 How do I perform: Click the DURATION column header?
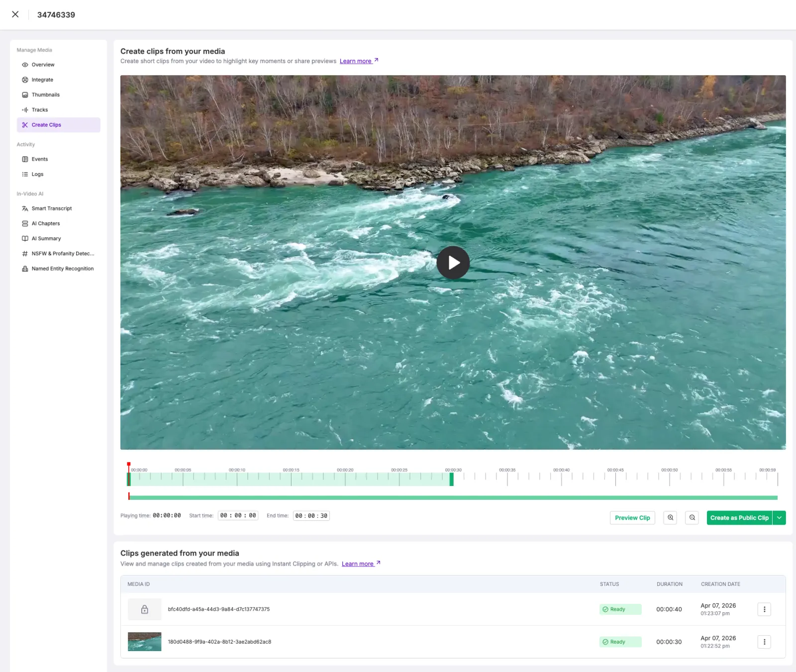(x=670, y=584)
